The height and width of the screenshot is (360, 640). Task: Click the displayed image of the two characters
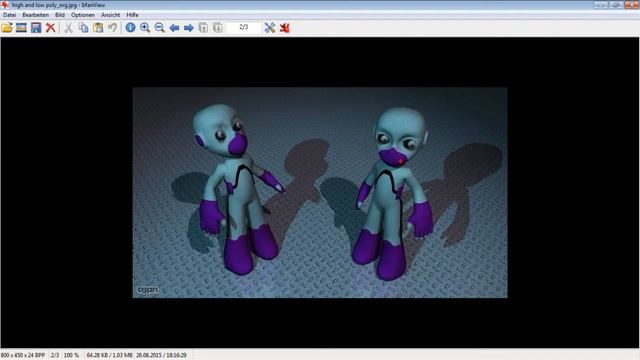pyautogui.click(x=320, y=193)
